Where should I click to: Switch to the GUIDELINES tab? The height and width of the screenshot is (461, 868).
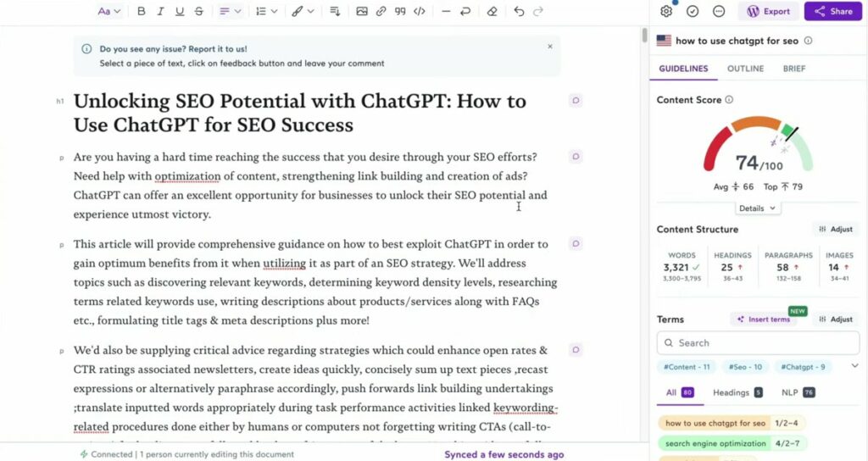coord(683,69)
